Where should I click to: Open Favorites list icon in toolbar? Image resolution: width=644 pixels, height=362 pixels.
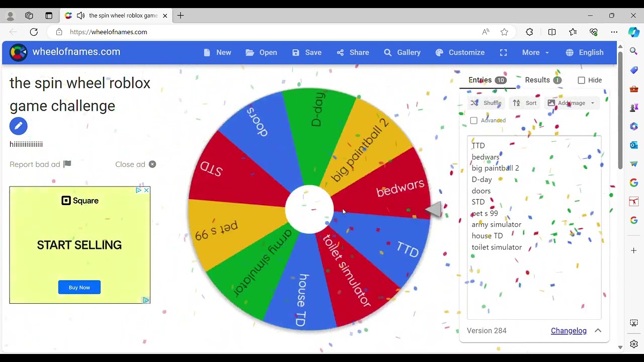pyautogui.click(x=573, y=32)
